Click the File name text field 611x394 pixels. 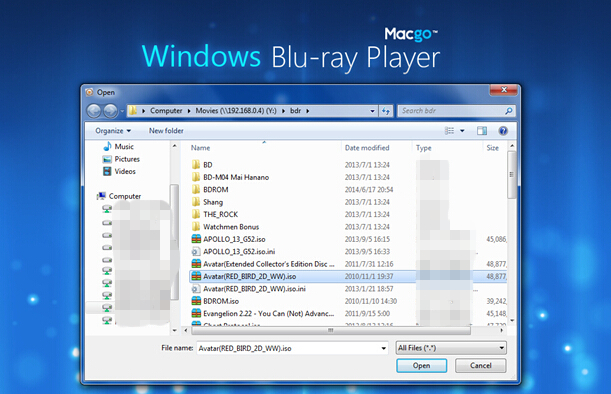pyautogui.click(x=288, y=348)
